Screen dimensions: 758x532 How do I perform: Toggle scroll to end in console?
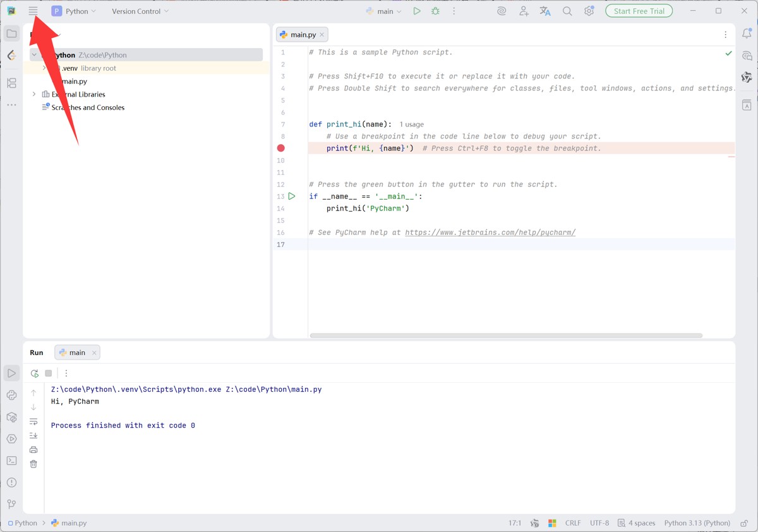pos(33,436)
